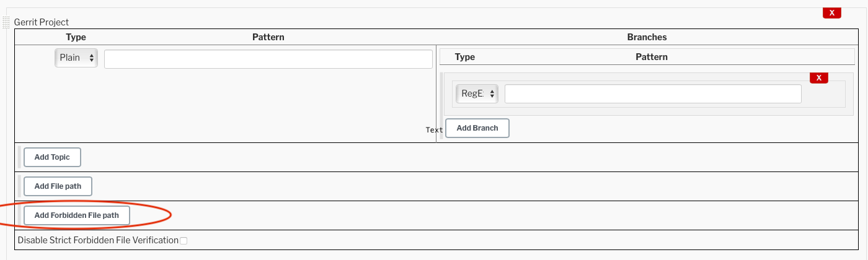Click the Gerrit Project label
Screen dimensions: 868x260
click(x=42, y=22)
